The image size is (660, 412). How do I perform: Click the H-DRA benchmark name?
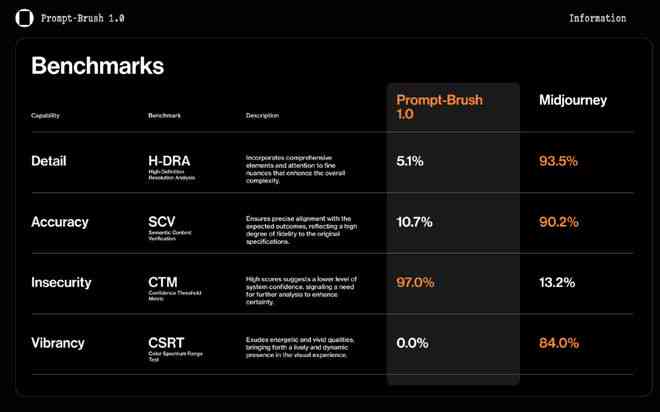(169, 161)
